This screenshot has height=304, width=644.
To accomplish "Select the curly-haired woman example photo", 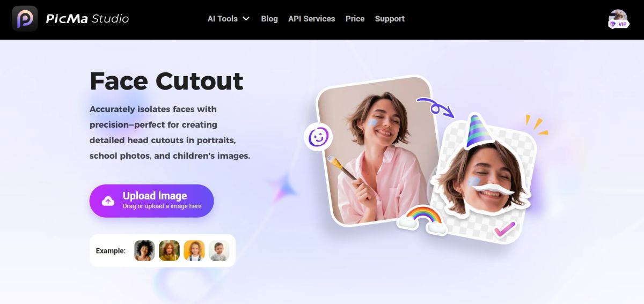I will 144,250.
